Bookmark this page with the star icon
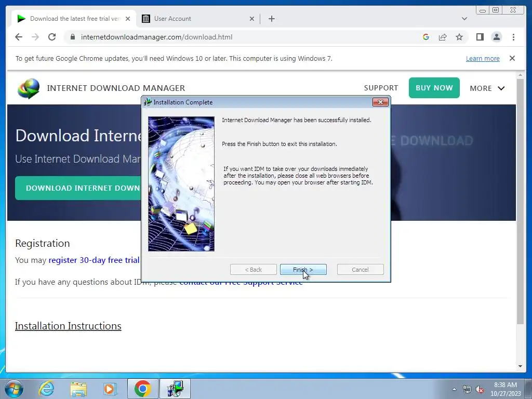The width and height of the screenshot is (532, 399). pos(459,37)
